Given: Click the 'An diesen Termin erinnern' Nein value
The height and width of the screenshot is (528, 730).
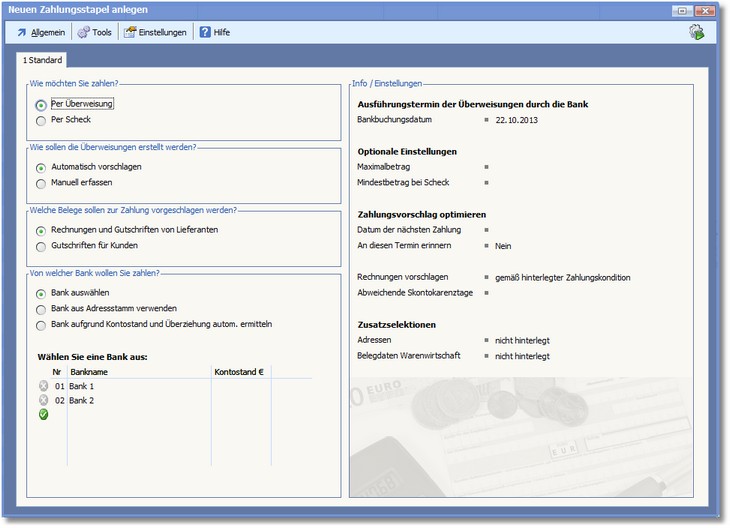Looking at the screenshot, I should pyautogui.click(x=503, y=245).
